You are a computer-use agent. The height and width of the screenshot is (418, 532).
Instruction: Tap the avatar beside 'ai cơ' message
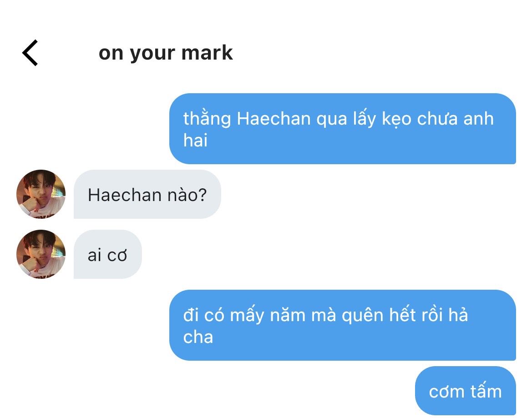41,254
